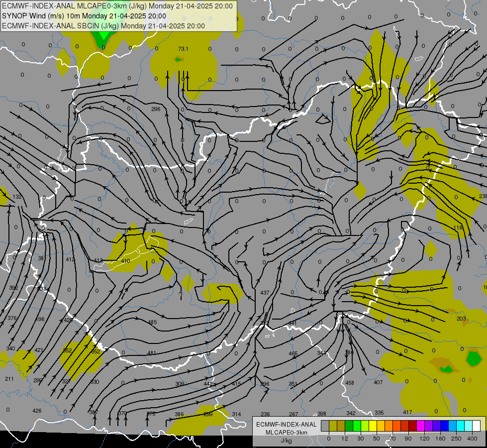Image resolution: width=487 pixels, height=448 pixels.
Task: Click the legend tick label '120'
Action: [x=424, y=439]
